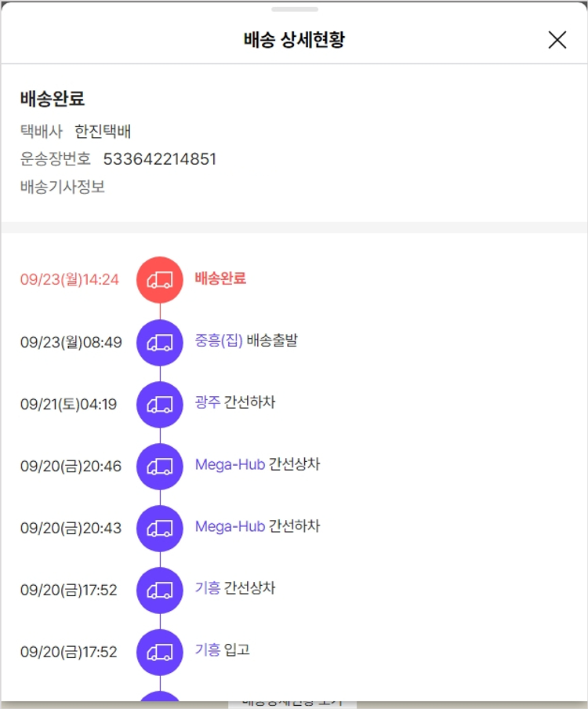Click the red truck icon for 배송완료
This screenshot has height=709, width=588.
pyautogui.click(x=160, y=280)
